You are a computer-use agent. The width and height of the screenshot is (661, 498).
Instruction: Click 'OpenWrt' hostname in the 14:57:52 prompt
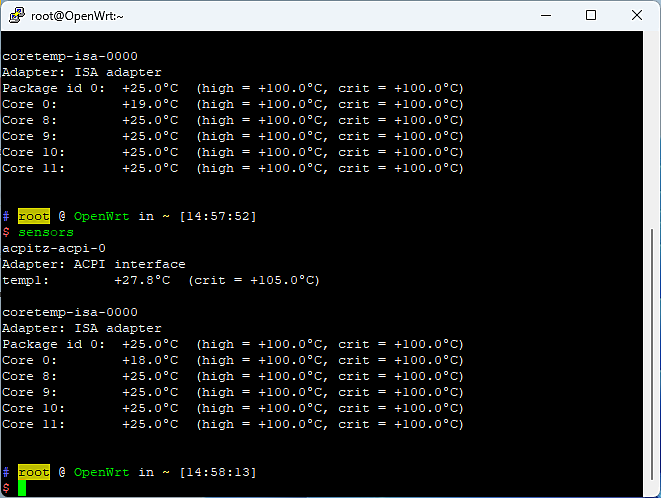click(102, 216)
